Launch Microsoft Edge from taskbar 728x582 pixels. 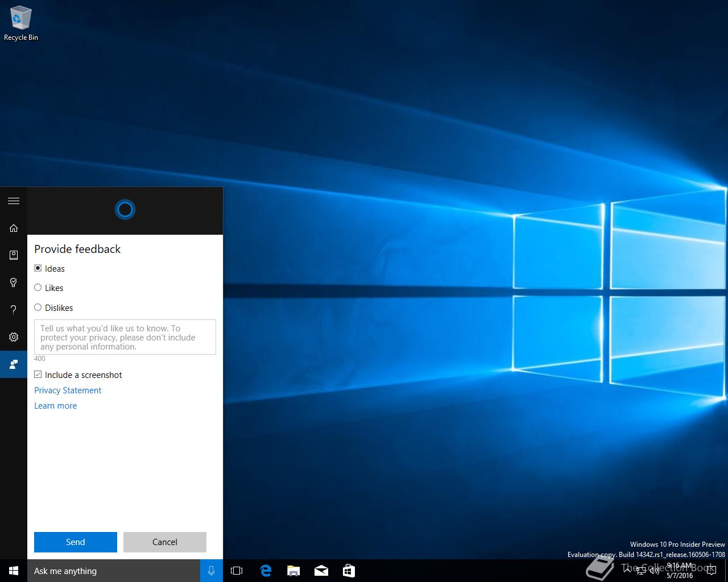[x=266, y=571]
